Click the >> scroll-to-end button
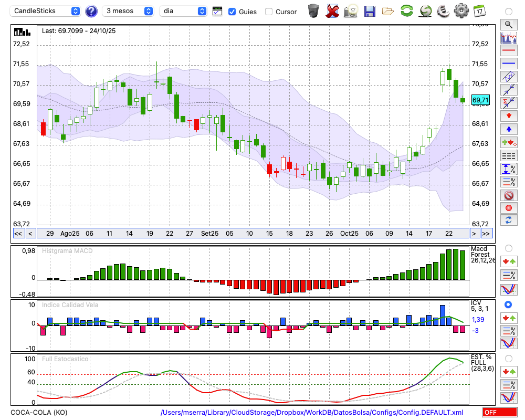The width and height of the screenshot is (525, 420). 486,234
